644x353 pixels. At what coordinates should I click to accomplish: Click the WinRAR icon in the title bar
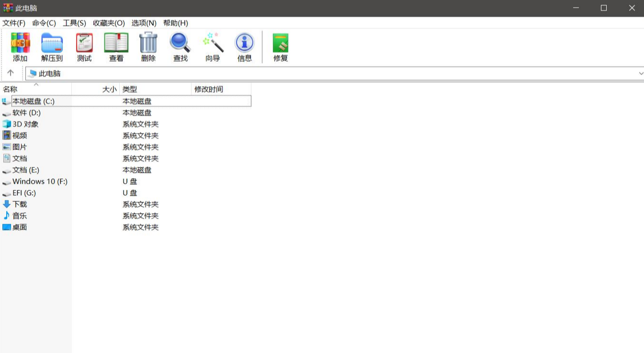[x=8, y=8]
